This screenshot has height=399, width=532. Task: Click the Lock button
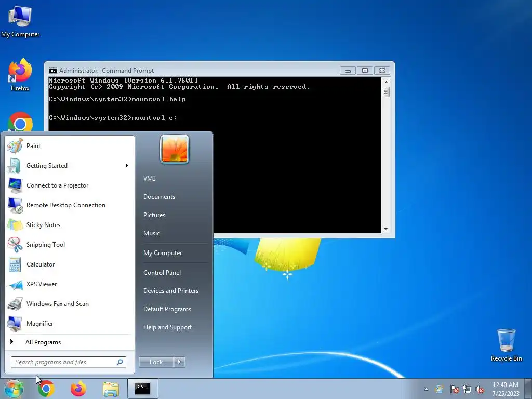pos(156,362)
